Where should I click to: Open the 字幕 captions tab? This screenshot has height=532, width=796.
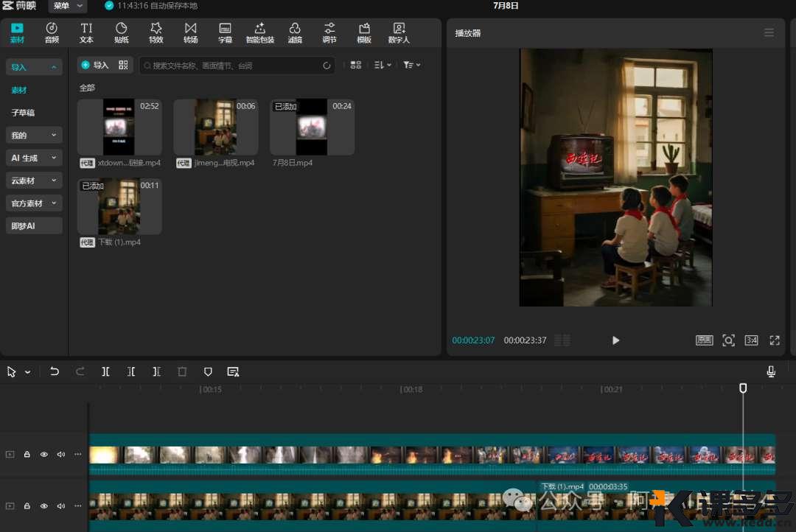coord(225,33)
